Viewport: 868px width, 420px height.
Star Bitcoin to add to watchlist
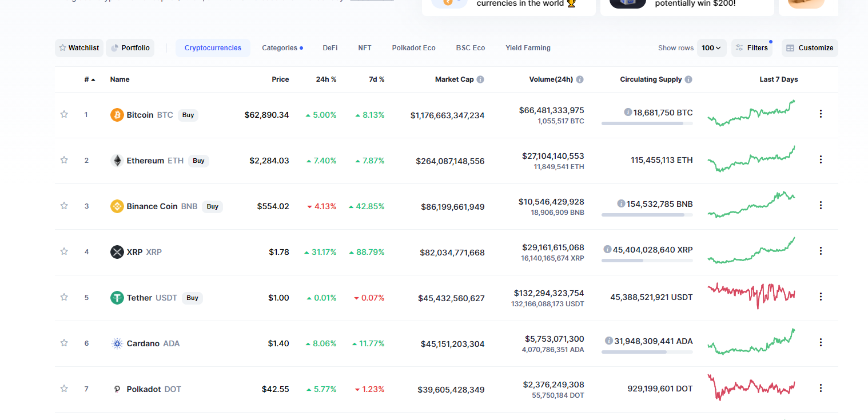point(64,114)
